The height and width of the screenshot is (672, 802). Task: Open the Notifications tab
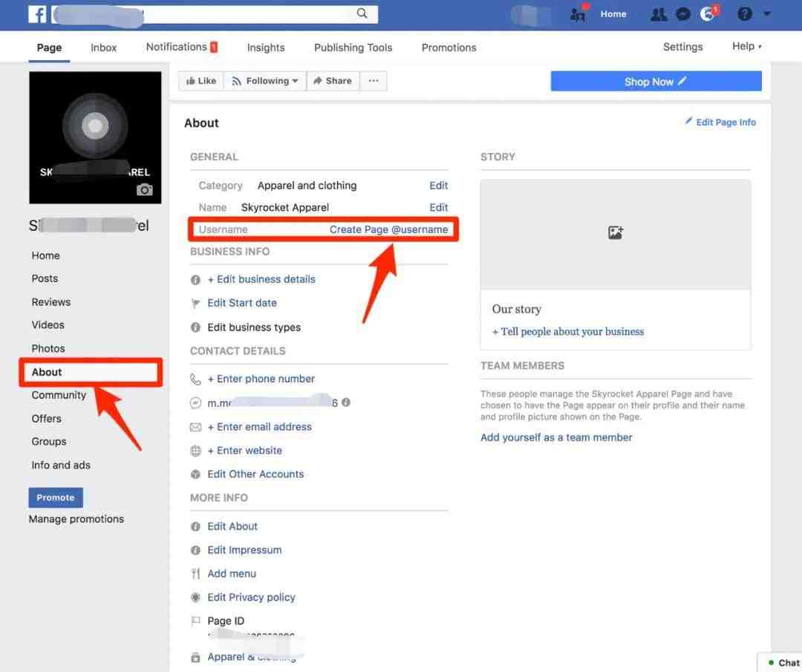point(182,47)
